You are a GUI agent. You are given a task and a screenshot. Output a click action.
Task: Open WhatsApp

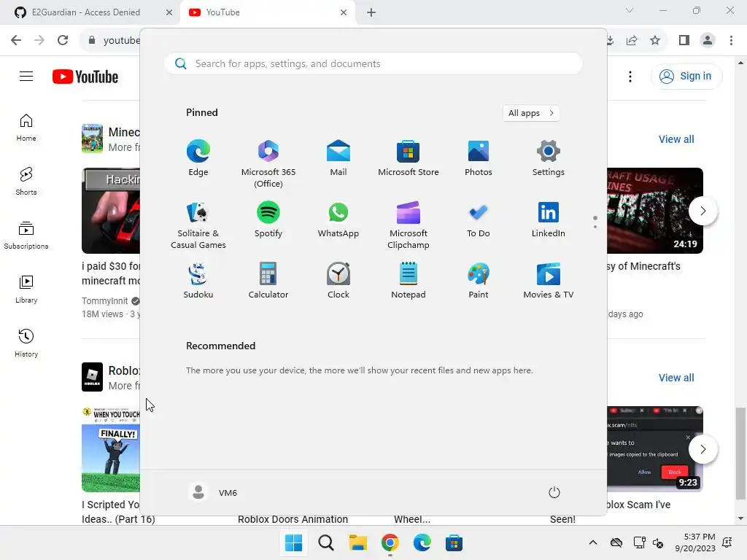[x=338, y=219]
